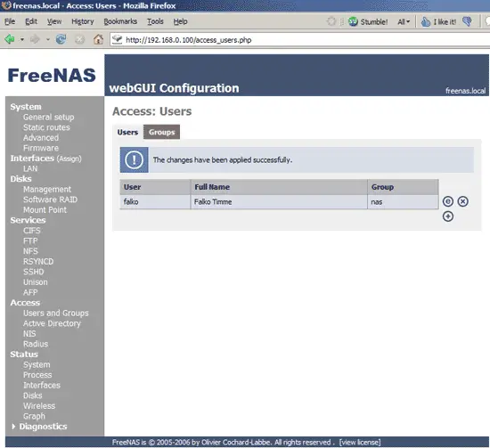Open the File menu
Viewport: 490px width, 448px height.
[x=10, y=21]
